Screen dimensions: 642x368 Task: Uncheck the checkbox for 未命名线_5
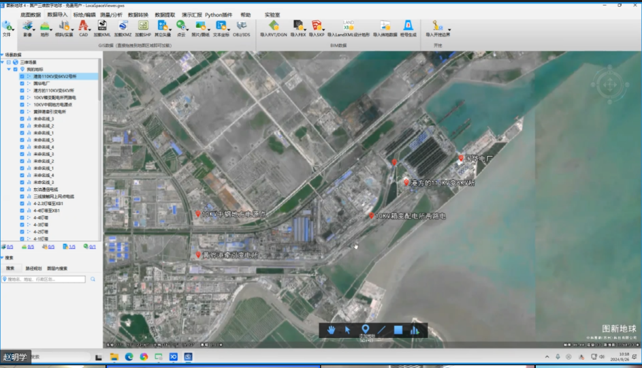pyautogui.click(x=22, y=140)
